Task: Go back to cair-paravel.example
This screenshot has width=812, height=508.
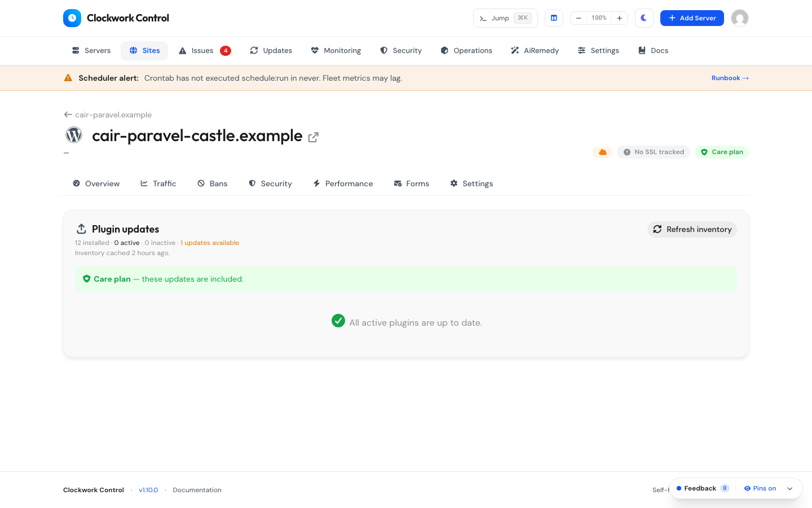Action: 108,115
